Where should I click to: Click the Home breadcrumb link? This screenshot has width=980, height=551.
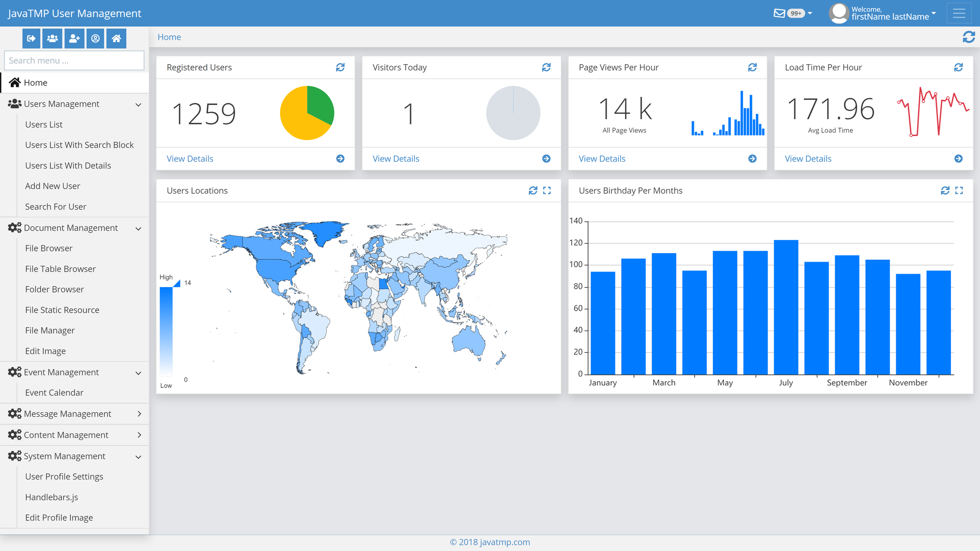click(x=169, y=37)
